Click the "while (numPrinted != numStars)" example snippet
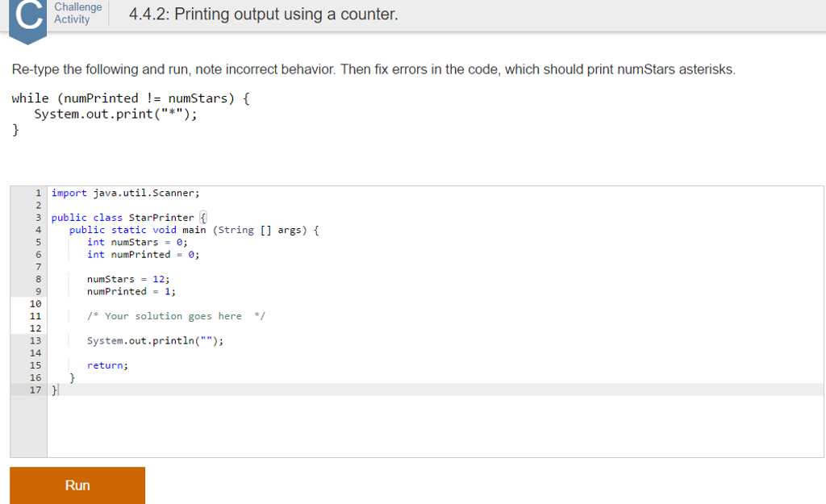826x504 pixels. click(131, 98)
